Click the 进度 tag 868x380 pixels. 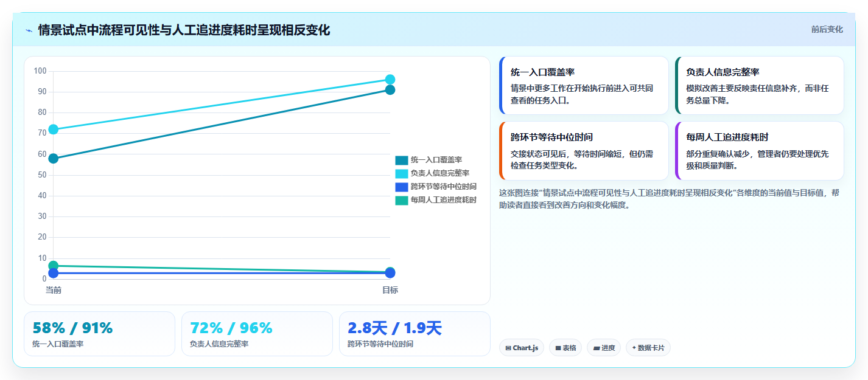click(604, 348)
